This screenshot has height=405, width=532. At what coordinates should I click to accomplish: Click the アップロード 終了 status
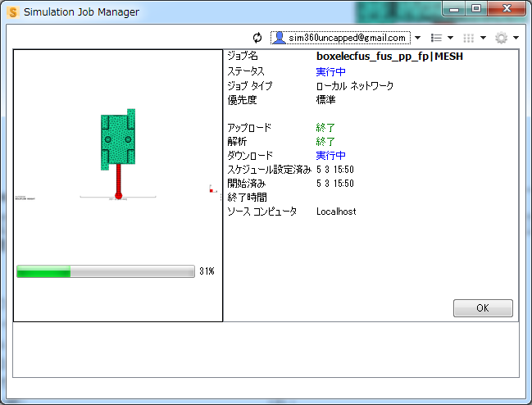(325, 128)
